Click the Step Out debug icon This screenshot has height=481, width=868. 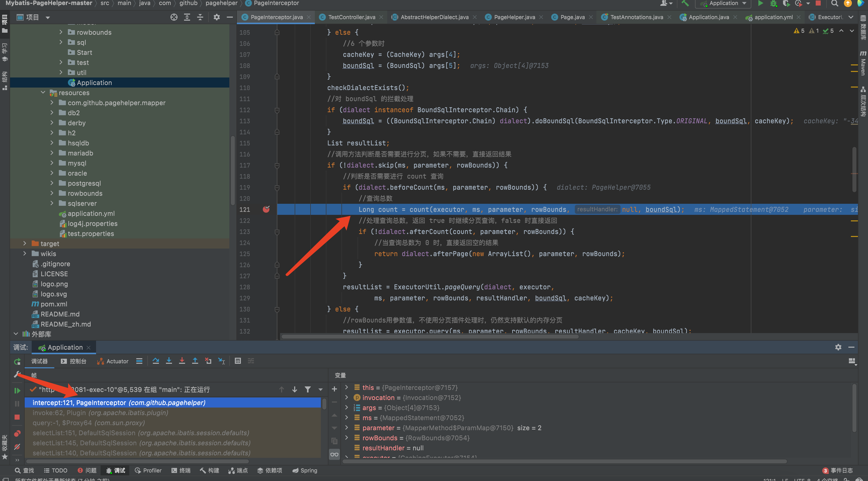click(195, 361)
